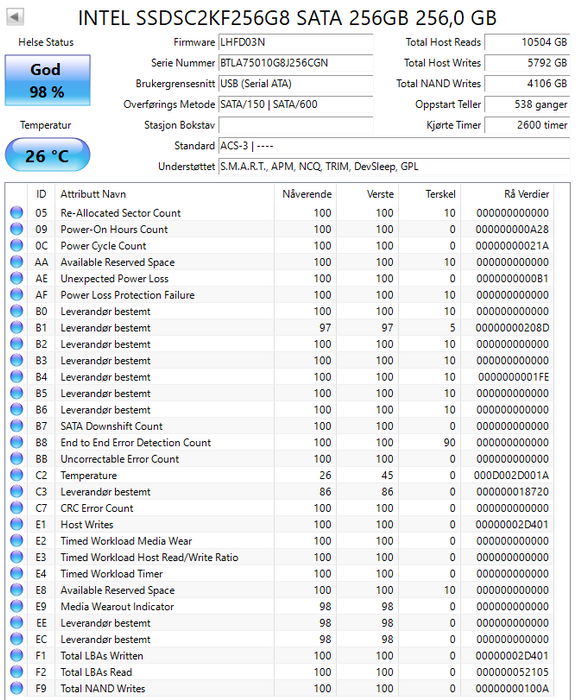576x700 pixels.
Task: Click the God 98 % health status button
Action: tap(47, 80)
